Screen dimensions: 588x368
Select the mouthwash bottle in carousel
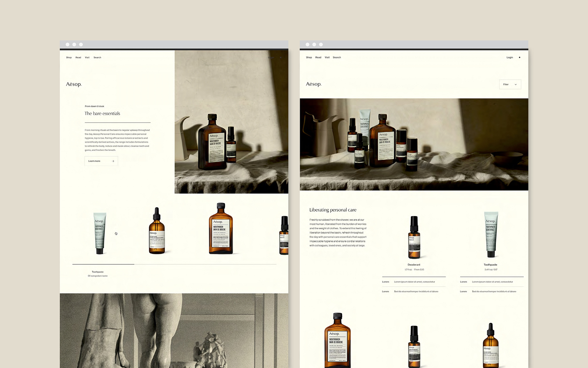221,229
